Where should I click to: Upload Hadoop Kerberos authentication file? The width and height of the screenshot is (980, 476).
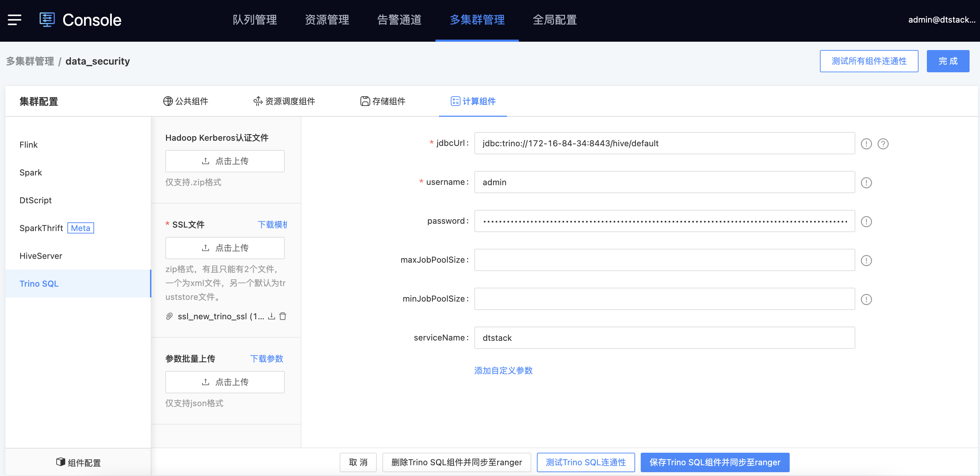(x=224, y=161)
